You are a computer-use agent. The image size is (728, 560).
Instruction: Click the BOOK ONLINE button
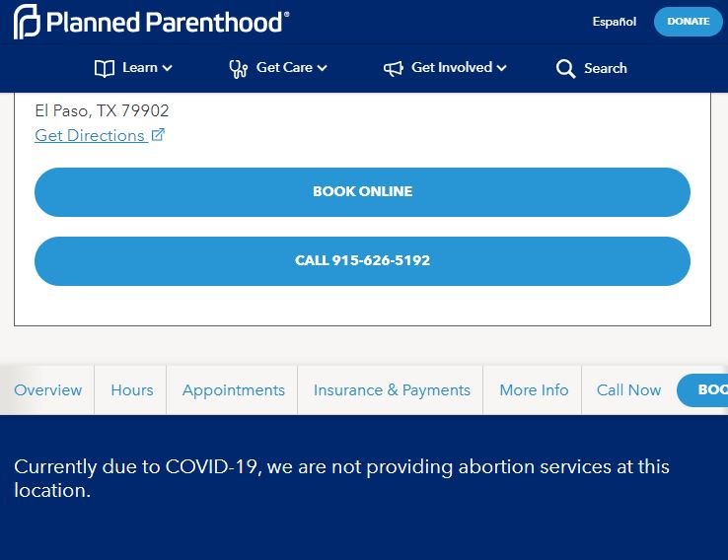click(x=362, y=192)
